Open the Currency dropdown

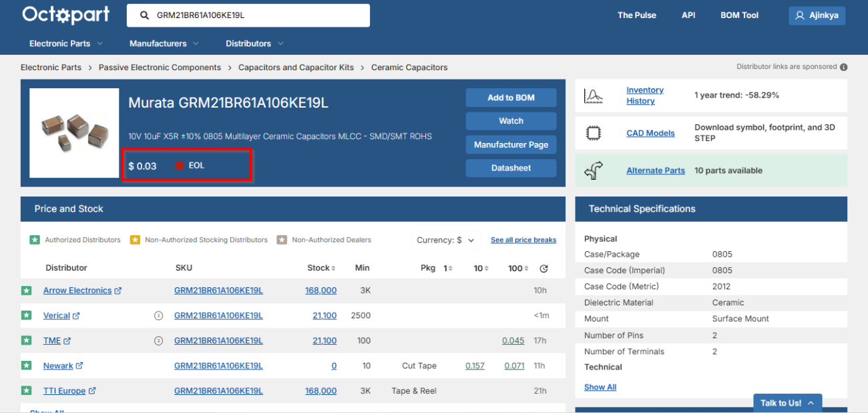click(445, 240)
